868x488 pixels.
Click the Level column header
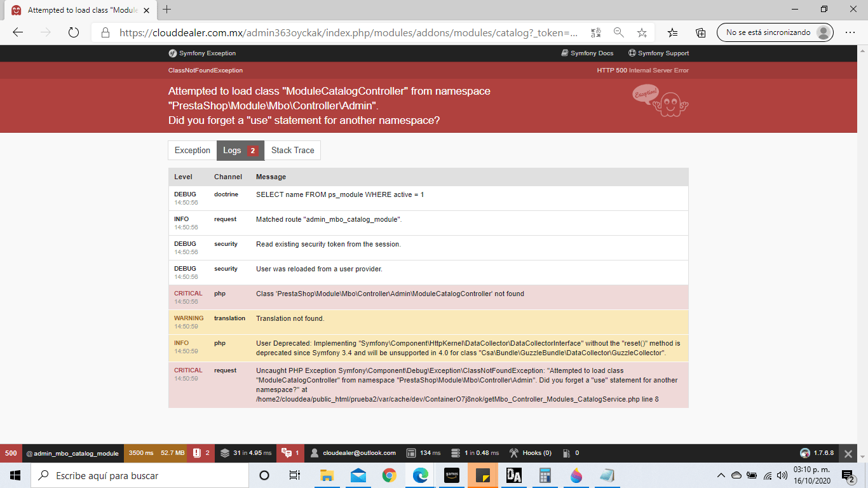(x=184, y=177)
